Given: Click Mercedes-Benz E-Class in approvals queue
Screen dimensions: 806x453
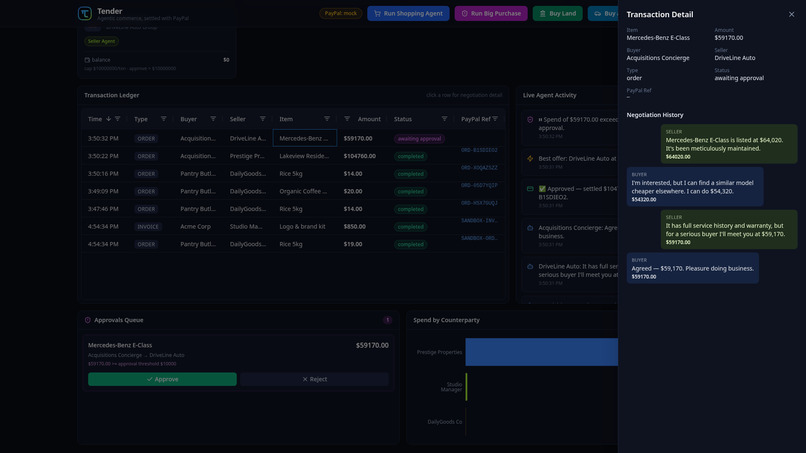Looking at the screenshot, I should 120,345.
